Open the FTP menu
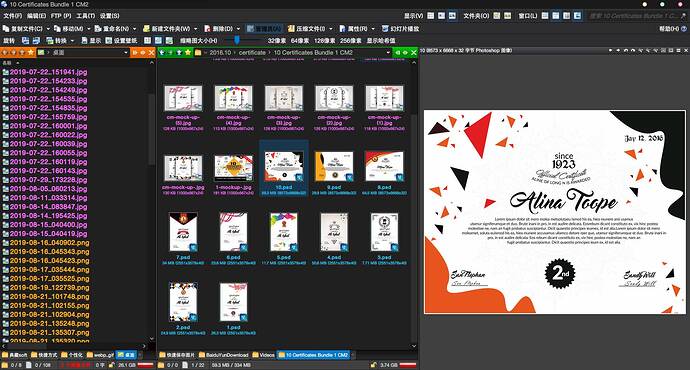The width and height of the screenshot is (690, 370). (x=61, y=16)
